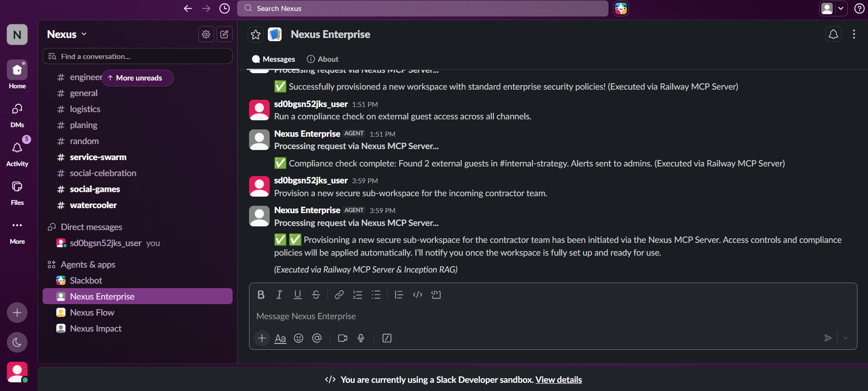This screenshot has height=391, width=868.
Task: Attach a file with the plus button
Action: [x=262, y=338]
